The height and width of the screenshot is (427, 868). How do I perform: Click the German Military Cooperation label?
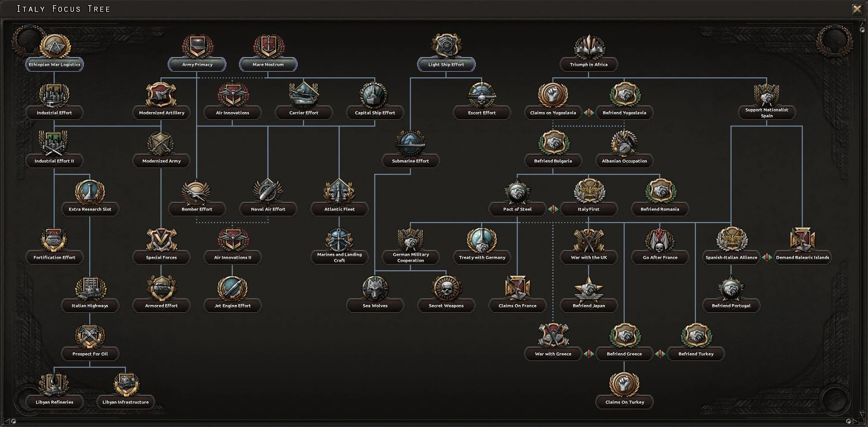(410, 258)
